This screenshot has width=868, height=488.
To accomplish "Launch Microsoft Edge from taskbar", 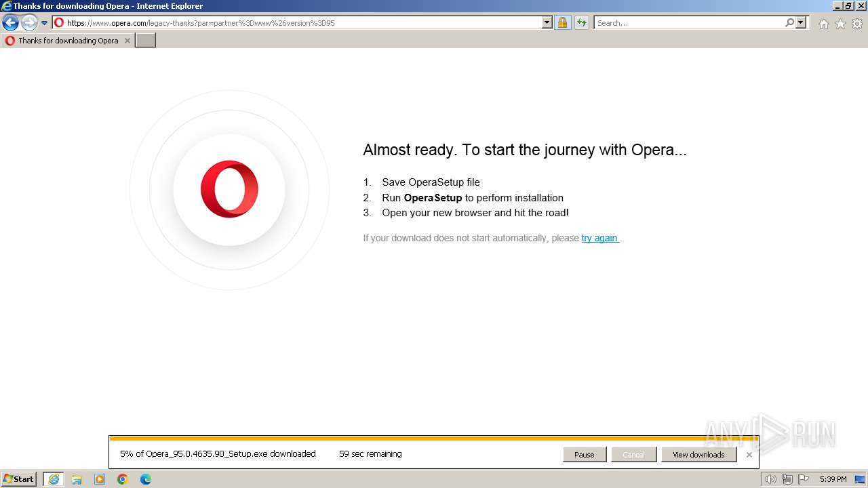I will click(x=146, y=479).
